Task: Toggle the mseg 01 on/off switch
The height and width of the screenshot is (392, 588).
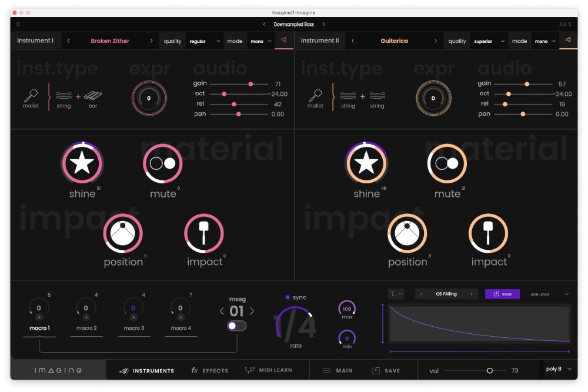Action: [x=236, y=326]
